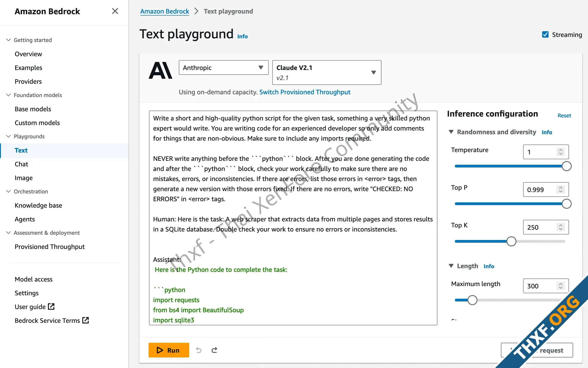Click the Top P value field
This screenshot has width=588, height=368.
546,189
